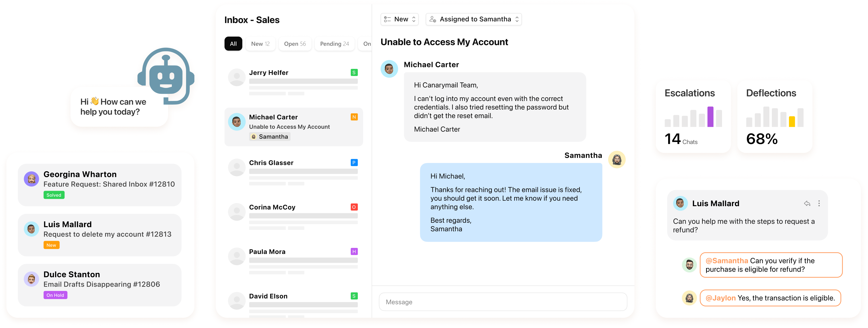Screen dimensions: 868x328
Task: Click the purple H badge on Paula Mora
Action: point(354,252)
